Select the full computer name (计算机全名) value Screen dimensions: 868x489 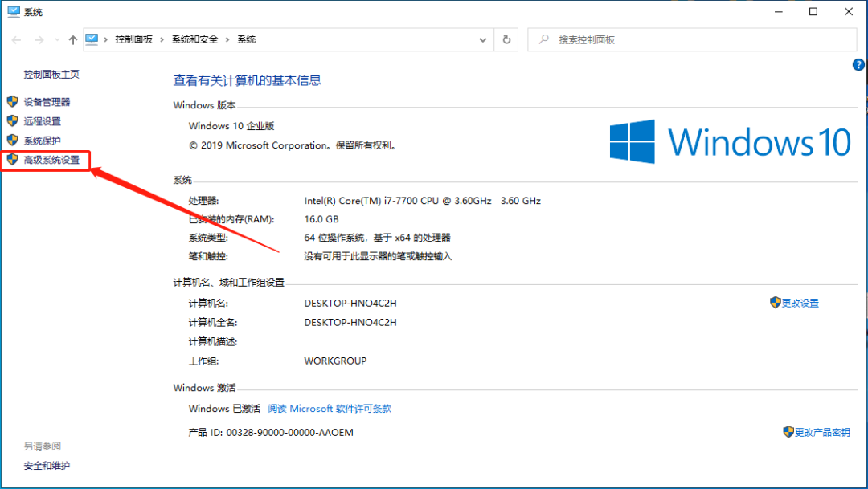(x=350, y=323)
